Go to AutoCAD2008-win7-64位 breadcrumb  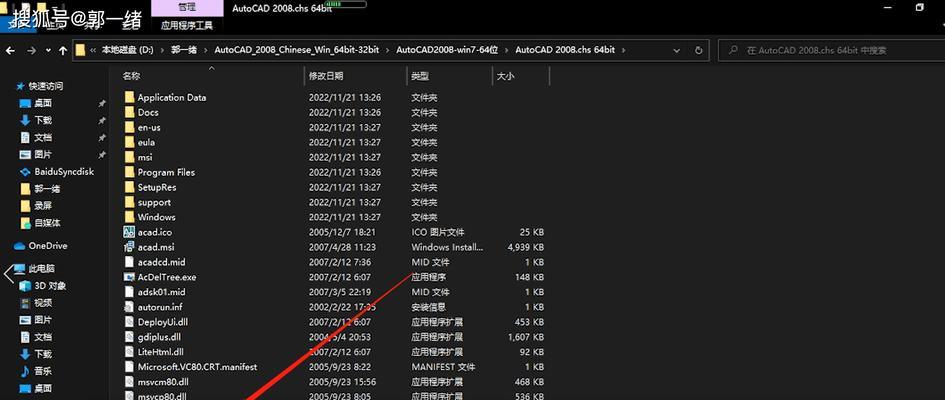(x=447, y=50)
